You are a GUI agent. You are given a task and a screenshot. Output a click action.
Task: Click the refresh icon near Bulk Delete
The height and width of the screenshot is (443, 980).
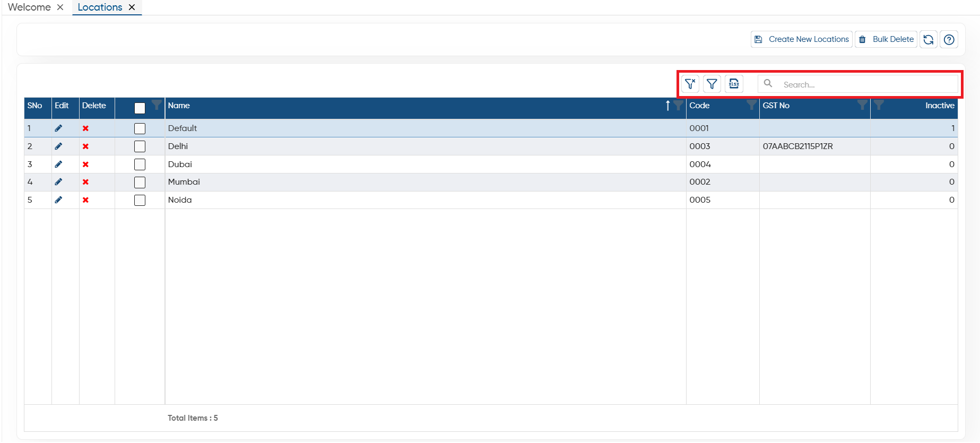928,39
